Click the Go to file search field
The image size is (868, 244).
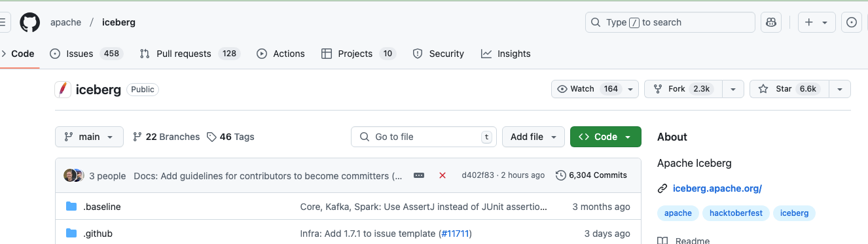coord(424,137)
